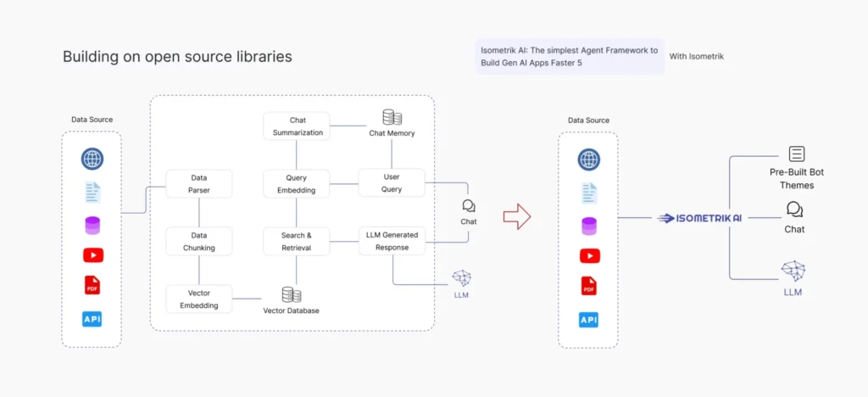Click the large Chat icon under Pre-Built Bot Themes
Screen dimensions: 868x397
tap(794, 210)
